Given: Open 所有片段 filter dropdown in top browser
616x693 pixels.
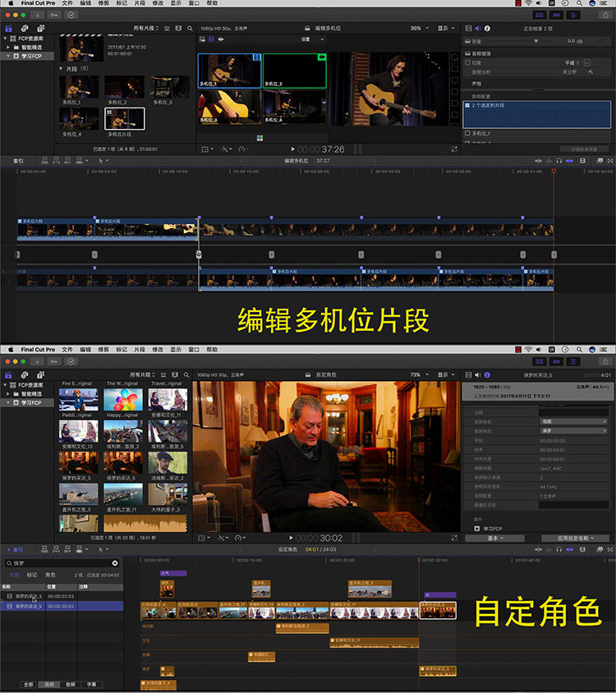Looking at the screenshot, I should pyautogui.click(x=146, y=28).
